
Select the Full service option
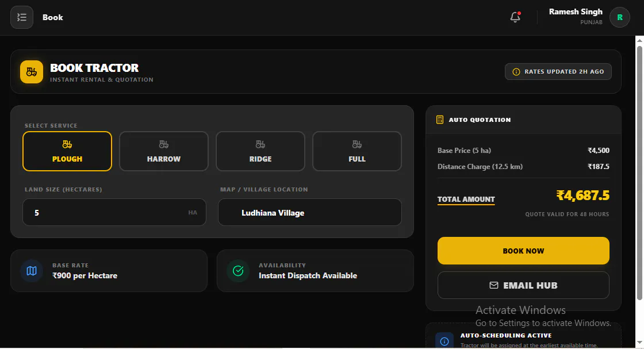click(x=357, y=151)
